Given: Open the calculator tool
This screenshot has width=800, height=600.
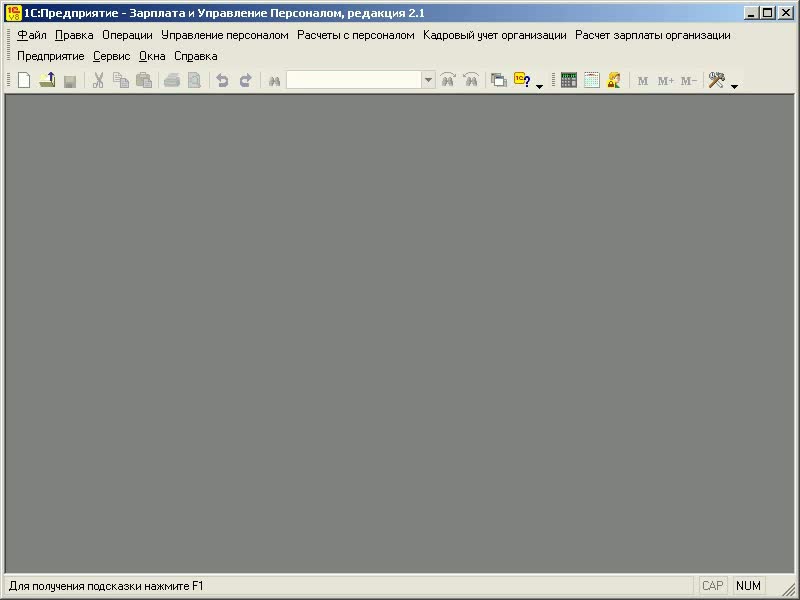Looking at the screenshot, I should 569,81.
